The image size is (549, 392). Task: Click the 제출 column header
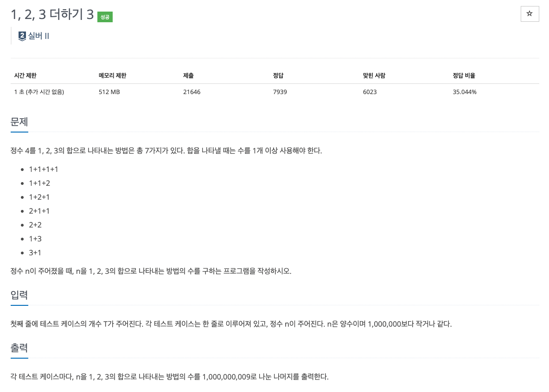tap(188, 76)
